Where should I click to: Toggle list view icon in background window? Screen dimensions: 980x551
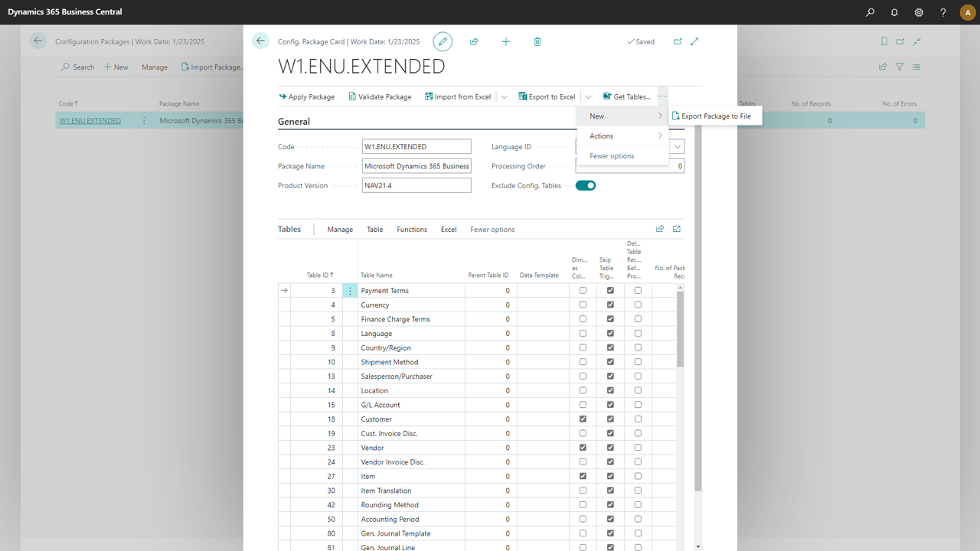click(x=916, y=67)
